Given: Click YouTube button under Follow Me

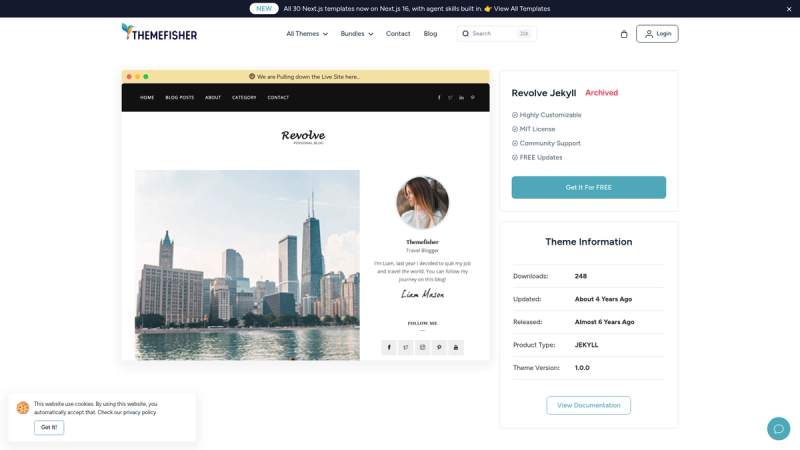Looking at the screenshot, I should (456, 347).
